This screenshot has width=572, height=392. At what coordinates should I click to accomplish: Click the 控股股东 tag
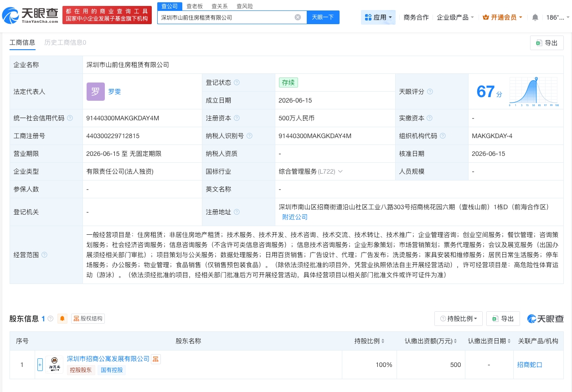pos(81,370)
